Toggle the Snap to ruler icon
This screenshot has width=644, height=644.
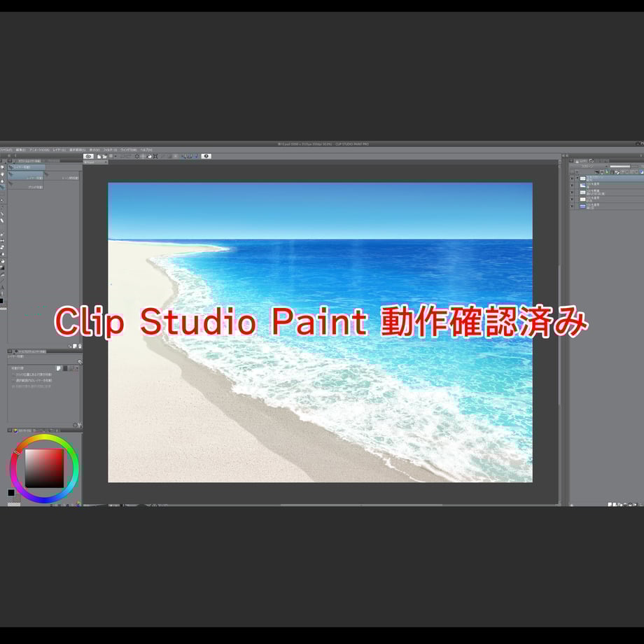184,157
